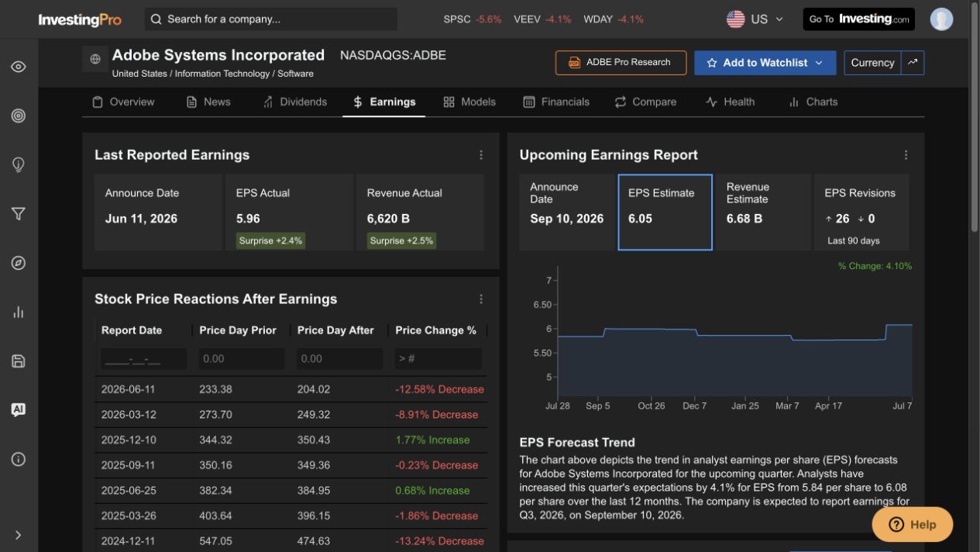Click the Price Day After filter field
The width and height of the screenshot is (980, 552).
pyautogui.click(x=339, y=359)
